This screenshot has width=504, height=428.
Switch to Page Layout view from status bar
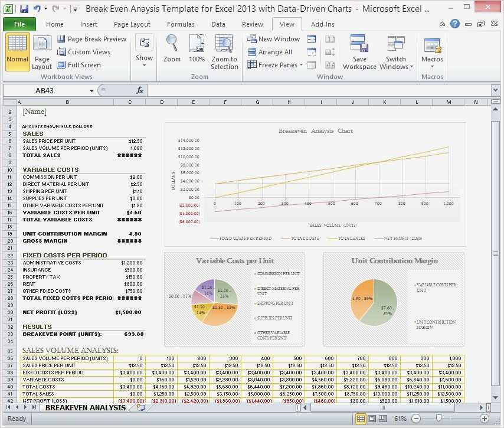click(x=371, y=419)
